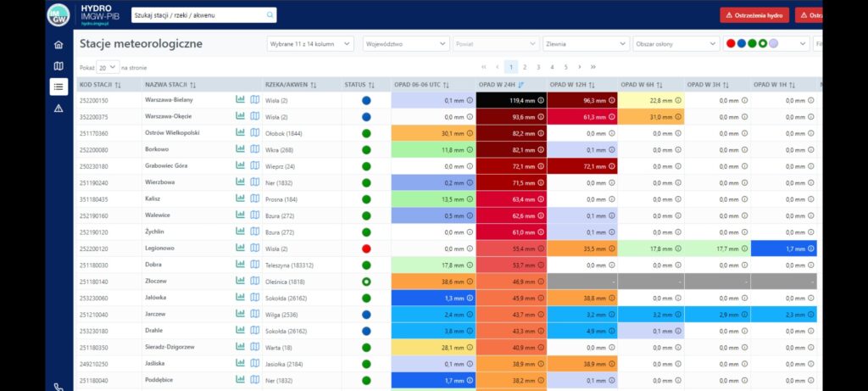This screenshot has height=391, width=868.
Task: Show Jałówka station on the map
Action: point(254,298)
